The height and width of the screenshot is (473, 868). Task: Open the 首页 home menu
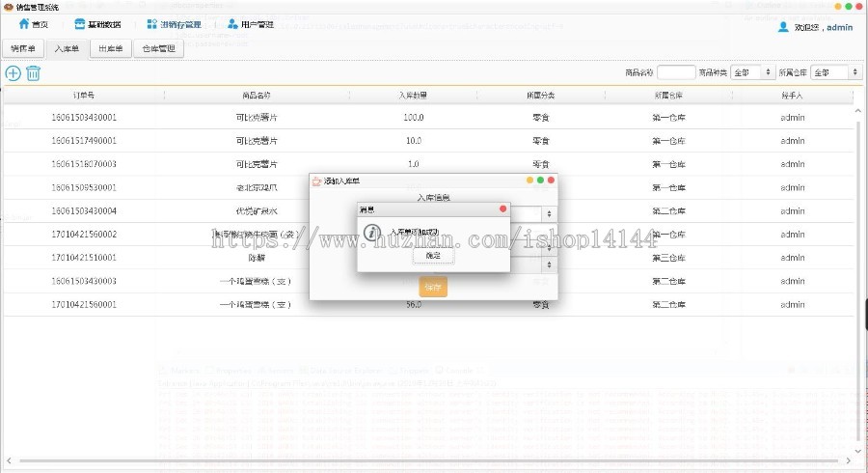[x=33, y=24]
